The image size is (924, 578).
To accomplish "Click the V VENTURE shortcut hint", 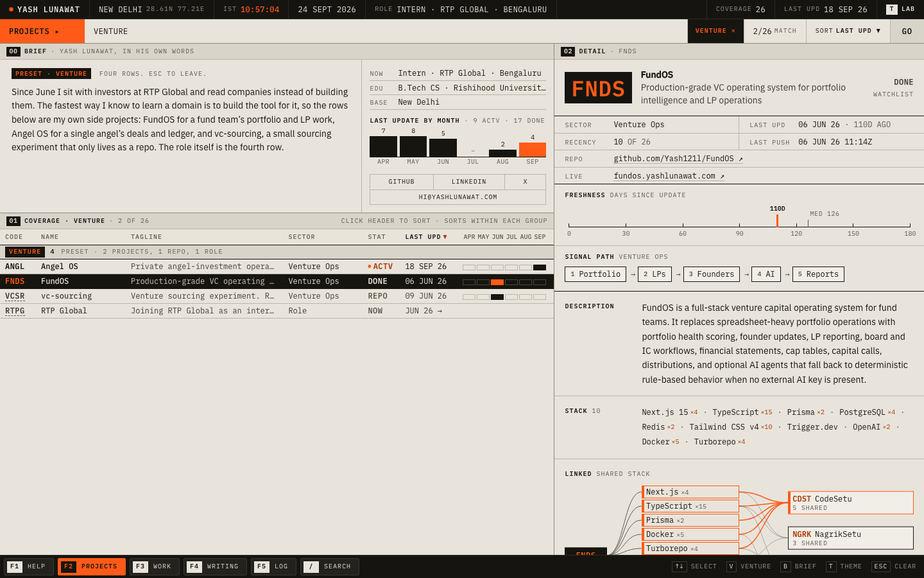I will 749,566.
